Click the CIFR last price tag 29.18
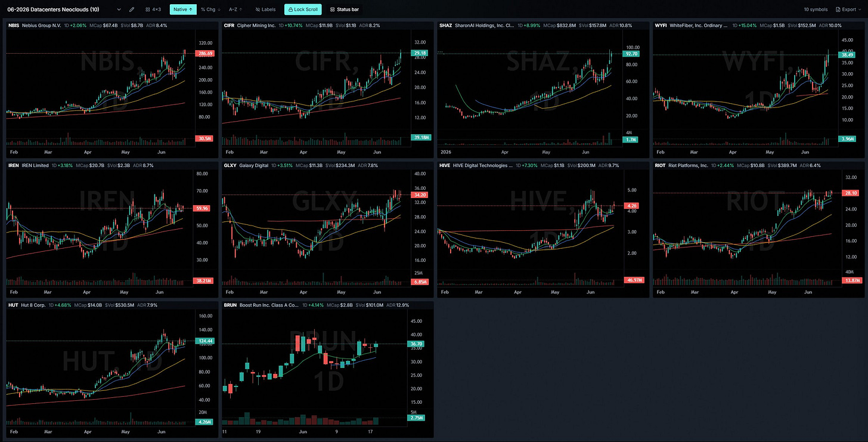Image resolution: width=868 pixels, height=442 pixels. point(421,54)
